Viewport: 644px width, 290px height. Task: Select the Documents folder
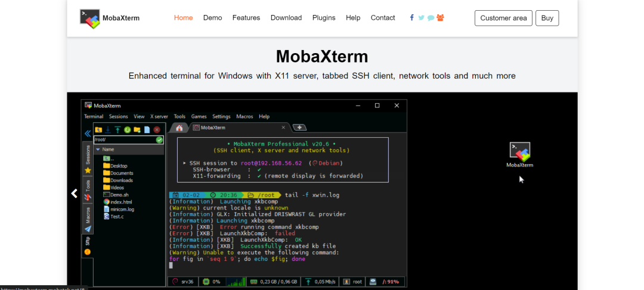click(118, 173)
